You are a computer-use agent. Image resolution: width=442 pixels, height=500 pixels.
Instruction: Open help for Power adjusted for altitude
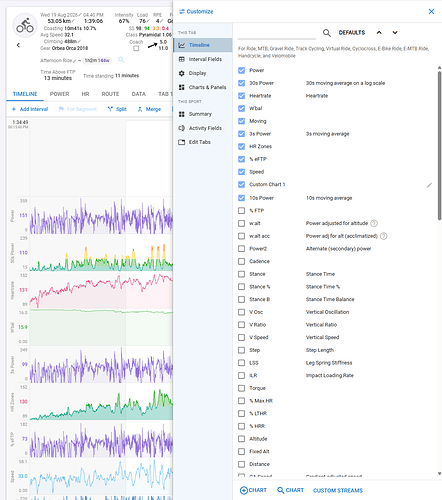coord(374,223)
